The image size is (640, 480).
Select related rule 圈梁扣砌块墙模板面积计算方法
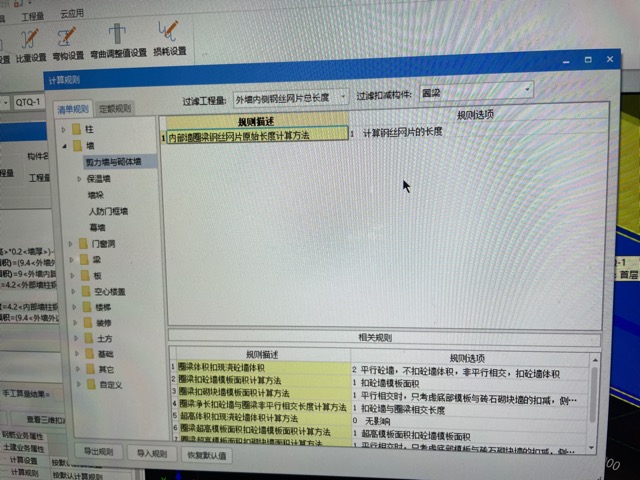click(x=264, y=393)
